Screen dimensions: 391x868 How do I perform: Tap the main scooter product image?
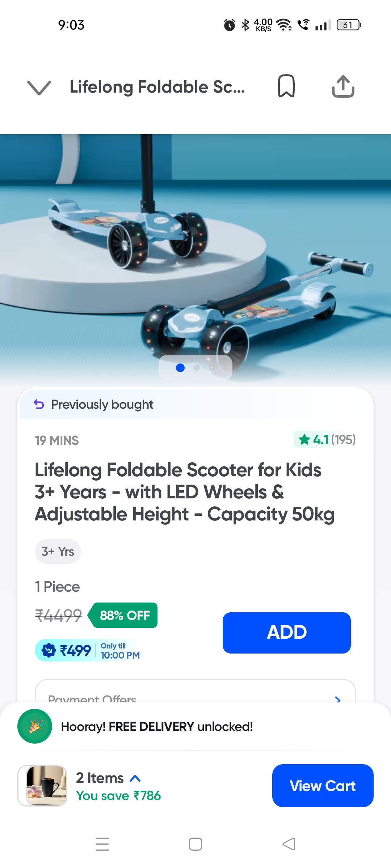pos(195,253)
